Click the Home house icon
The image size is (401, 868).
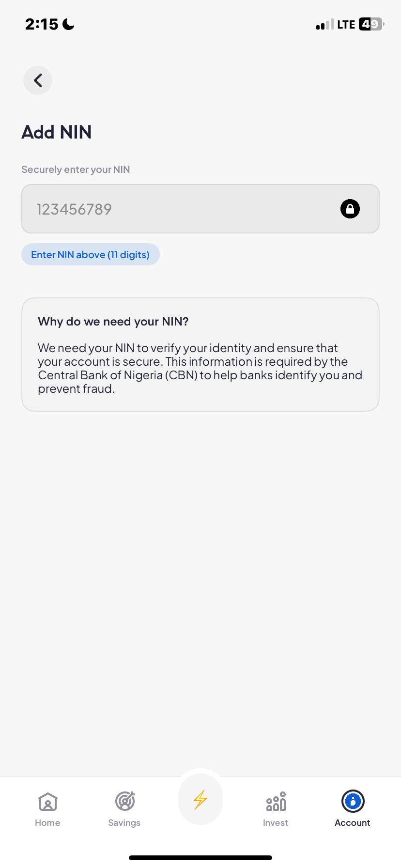(x=47, y=802)
